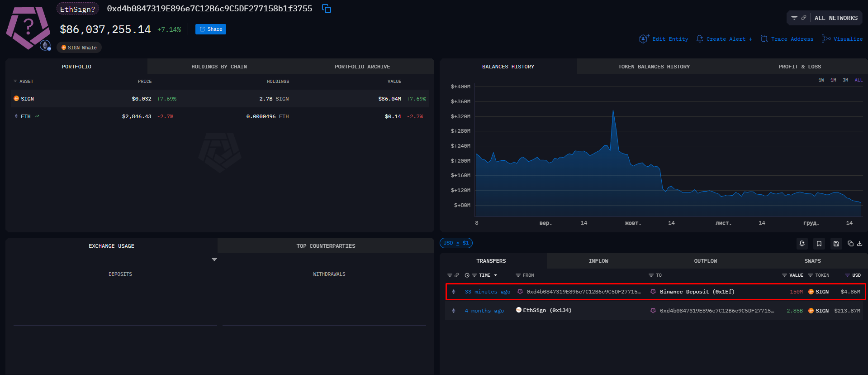Viewport: 868px width, 375px height.
Task: Open the ASSET column filter in portfolio
Action: [15, 82]
